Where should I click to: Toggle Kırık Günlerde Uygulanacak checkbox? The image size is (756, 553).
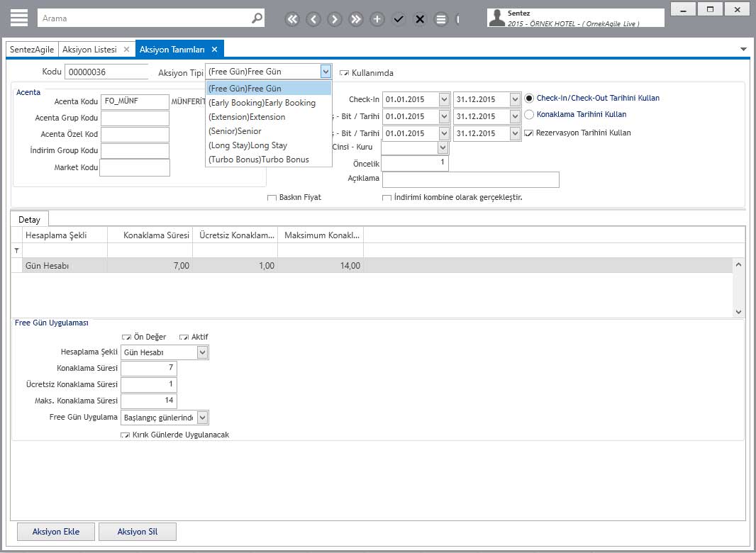pyautogui.click(x=125, y=435)
